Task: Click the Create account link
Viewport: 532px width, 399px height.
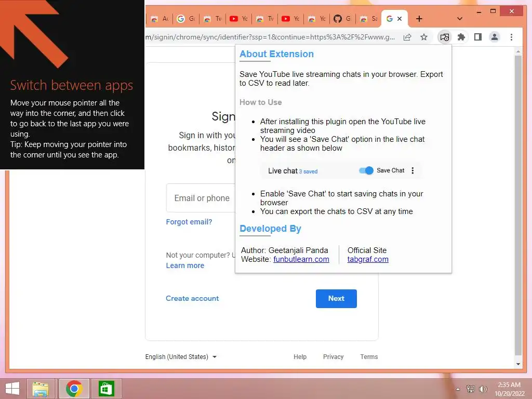Action: click(192, 299)
